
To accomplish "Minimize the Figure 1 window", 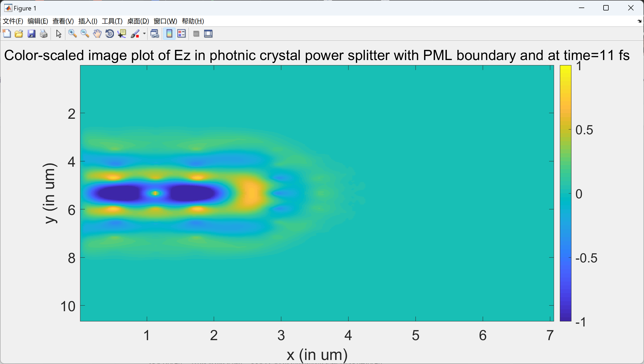I will 581,8.
